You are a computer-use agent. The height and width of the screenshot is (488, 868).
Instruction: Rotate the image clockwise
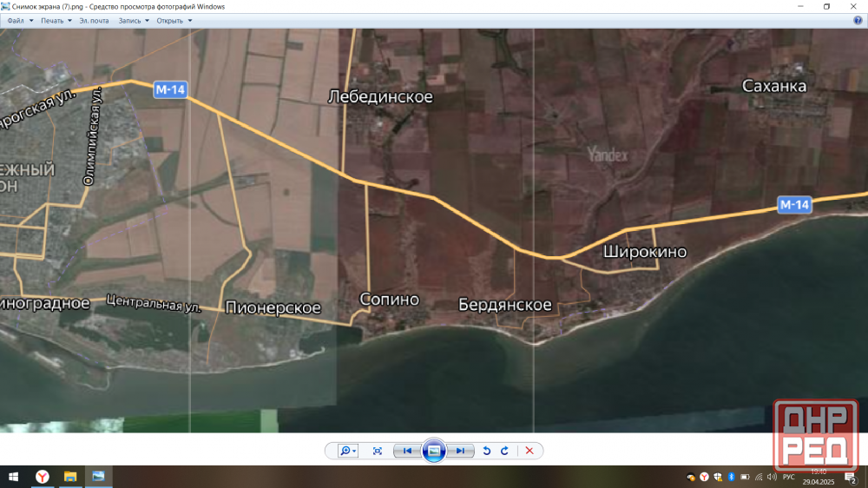point(504,451)
